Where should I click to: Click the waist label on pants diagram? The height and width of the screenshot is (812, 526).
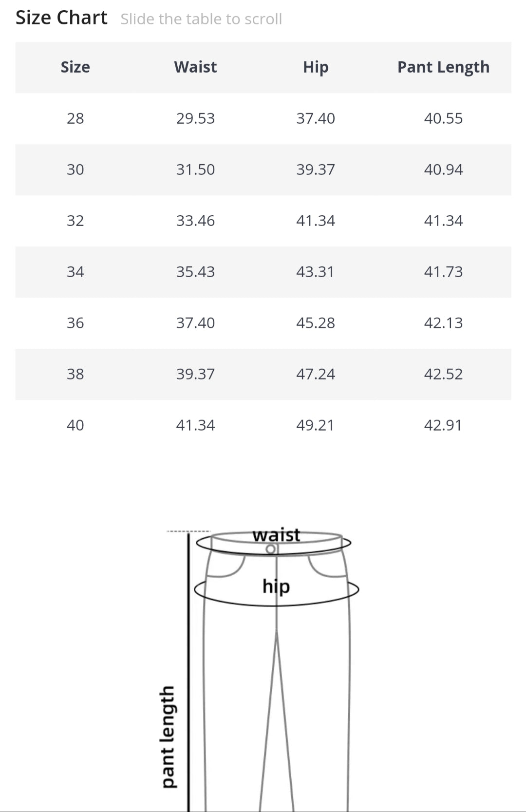pos(276,535)
